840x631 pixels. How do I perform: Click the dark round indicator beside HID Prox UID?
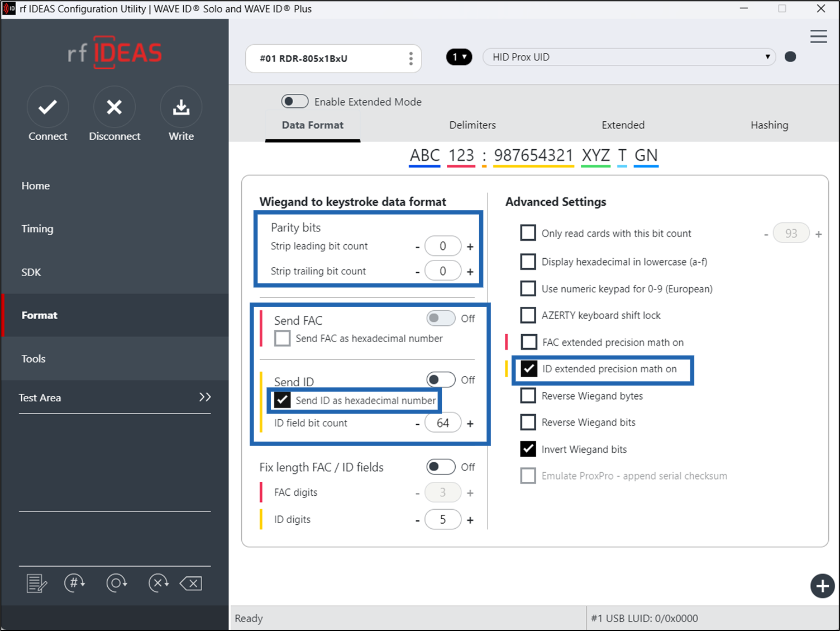coord(790,56)
